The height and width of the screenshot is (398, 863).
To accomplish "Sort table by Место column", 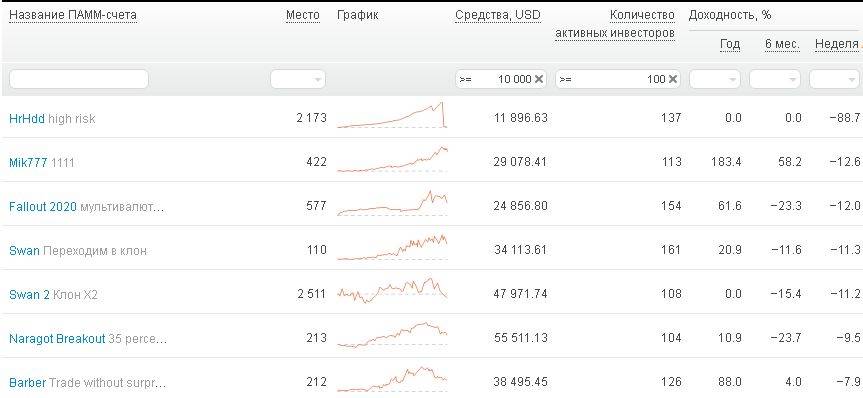I will click(x=303, y=16).
